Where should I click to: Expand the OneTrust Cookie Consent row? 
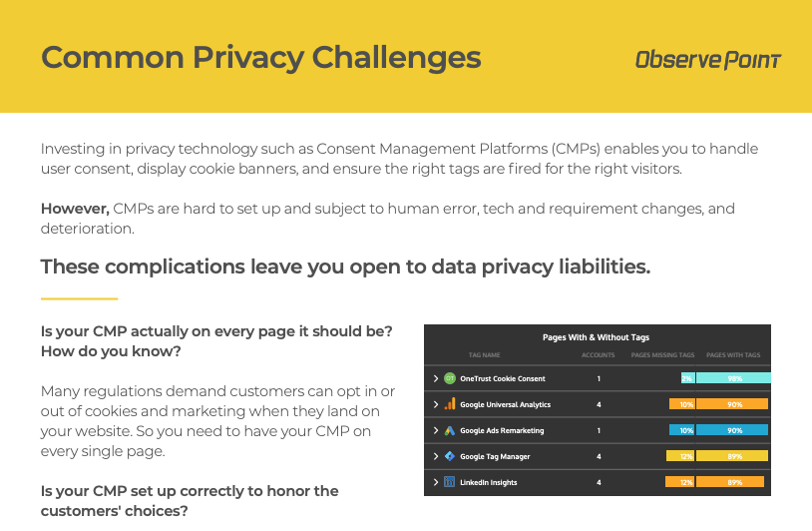point(436,378)
